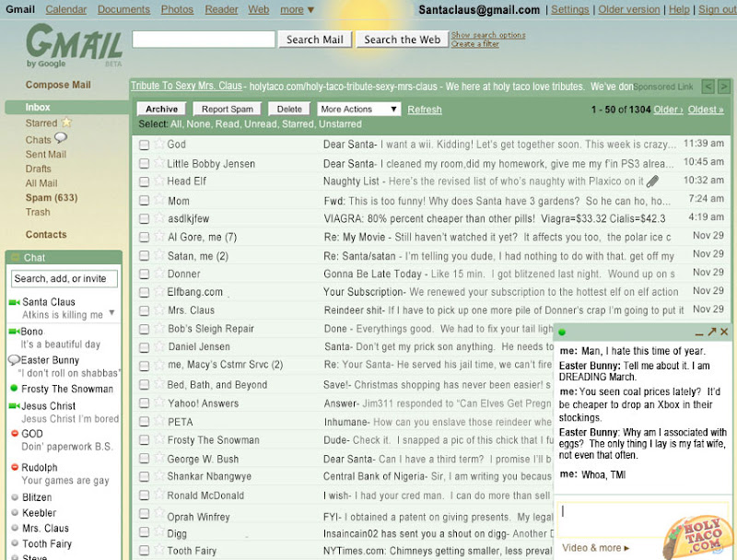The height and width of the screenshot is (560, 737).
Task: Star the Little Bobby Jensen email
Action: click(159, 162)
